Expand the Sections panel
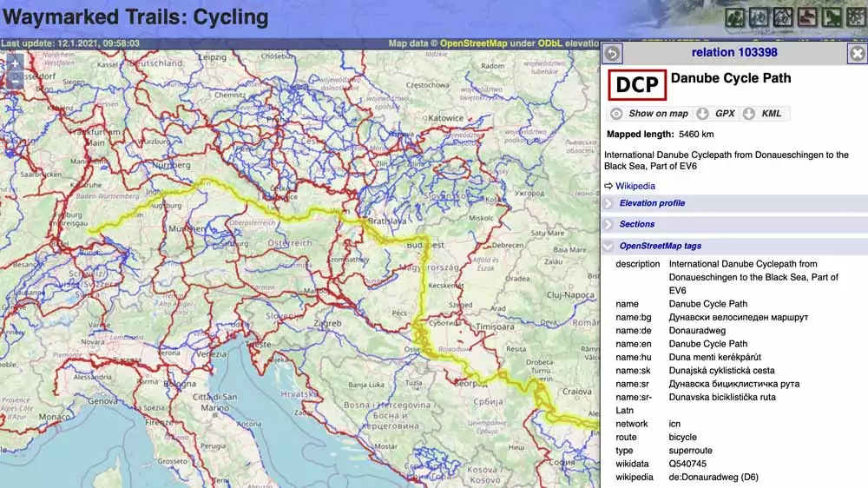Screen dimensions: 868x488 tap(734, 224)
